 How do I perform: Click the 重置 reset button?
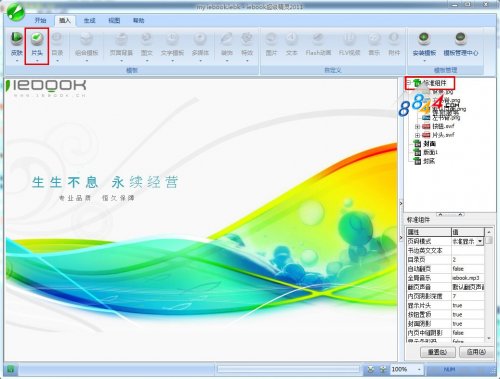click(x=437, y=352)
